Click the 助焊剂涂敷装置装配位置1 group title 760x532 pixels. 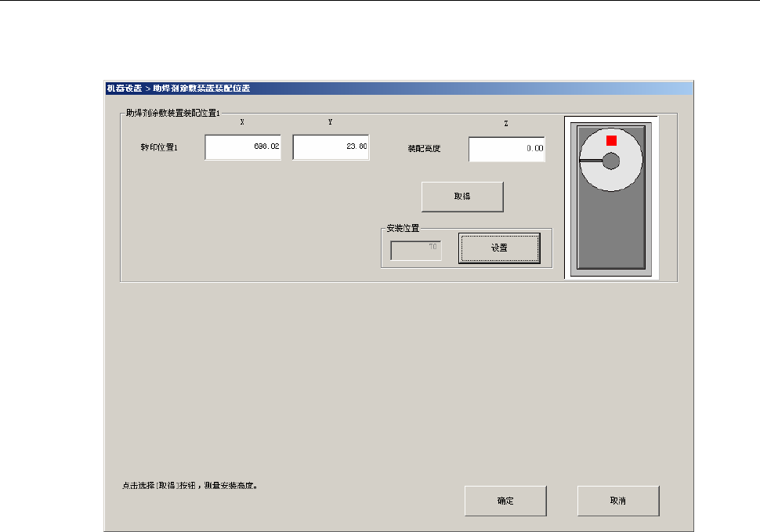(173, 114)
